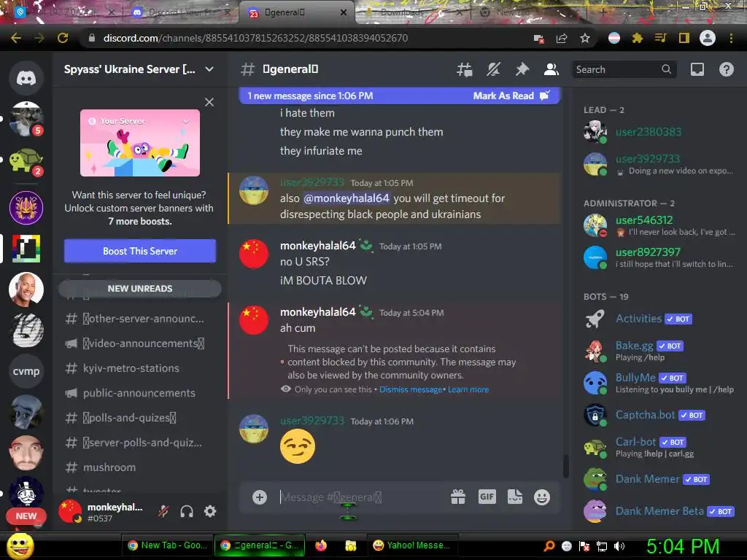Open user8927397 member entry
The height and width of the screenshot is (560, 747).
click(x=659, y=257)
